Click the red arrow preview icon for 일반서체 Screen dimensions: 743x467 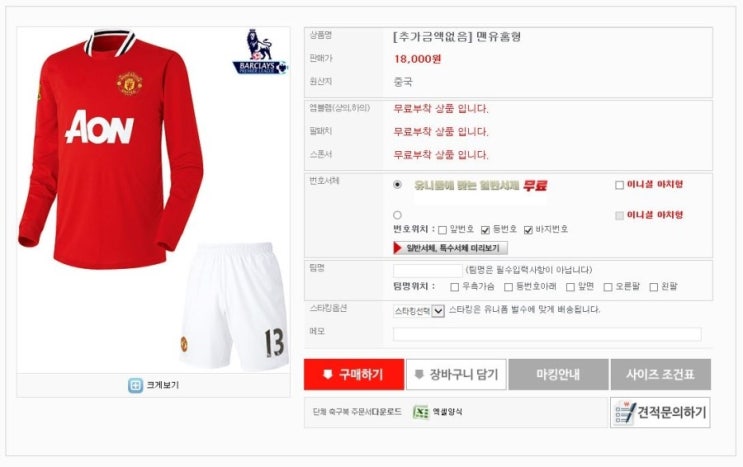[x=398, y=248]
